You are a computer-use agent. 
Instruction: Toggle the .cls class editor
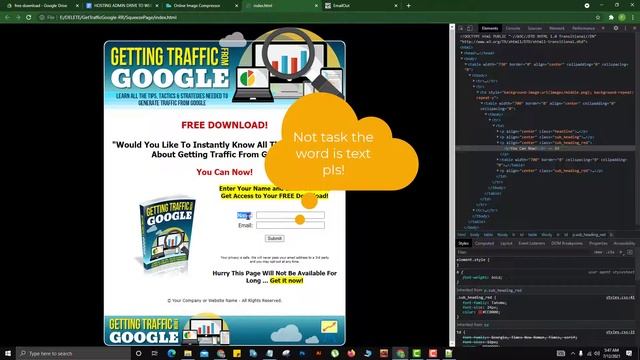coord(610,252)
